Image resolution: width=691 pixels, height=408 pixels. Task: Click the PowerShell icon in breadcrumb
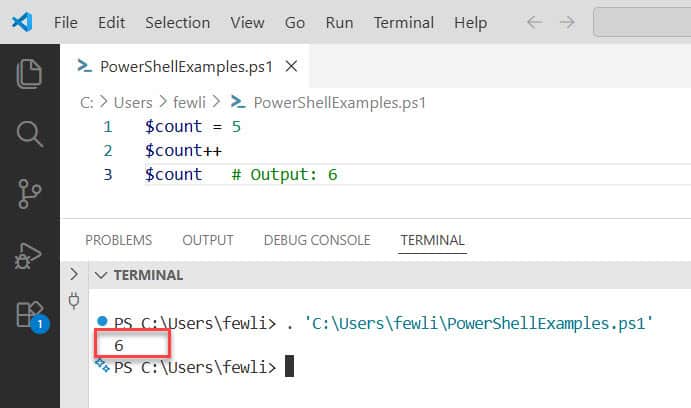[238, 102]
